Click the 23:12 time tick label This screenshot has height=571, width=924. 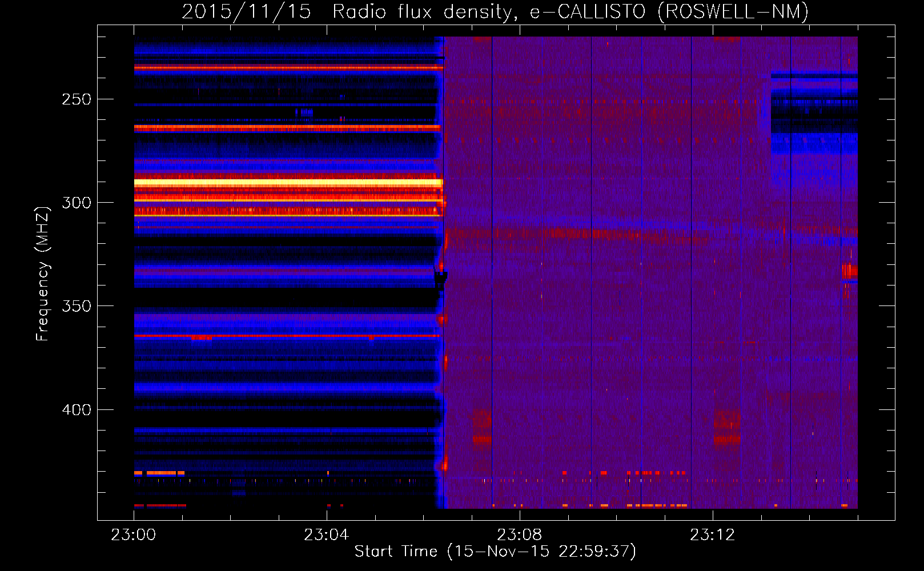point(713,535)
